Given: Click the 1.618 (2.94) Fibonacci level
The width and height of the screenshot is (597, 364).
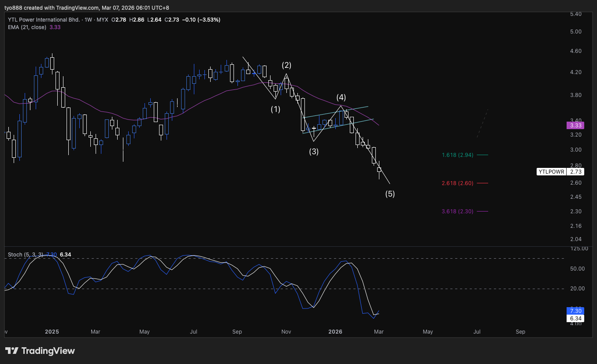Looking at the screenshot, I should click(457, 155).
